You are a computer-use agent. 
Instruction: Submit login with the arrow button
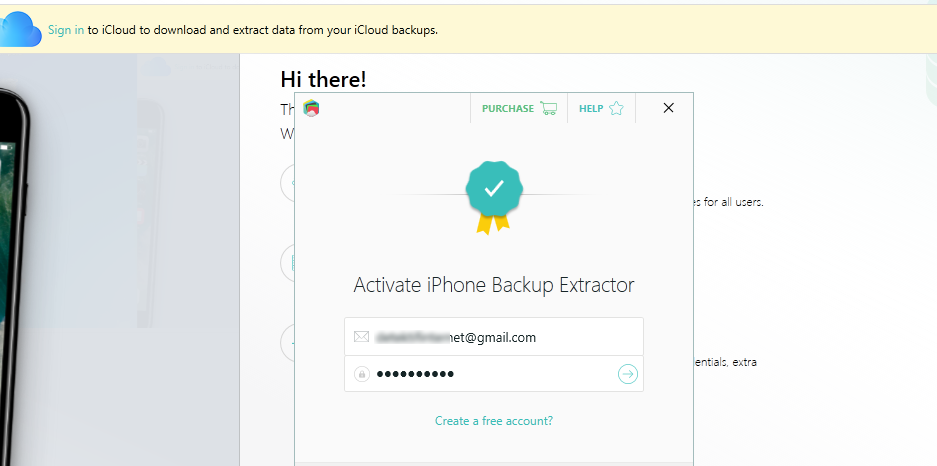click(x=627, y=374)
